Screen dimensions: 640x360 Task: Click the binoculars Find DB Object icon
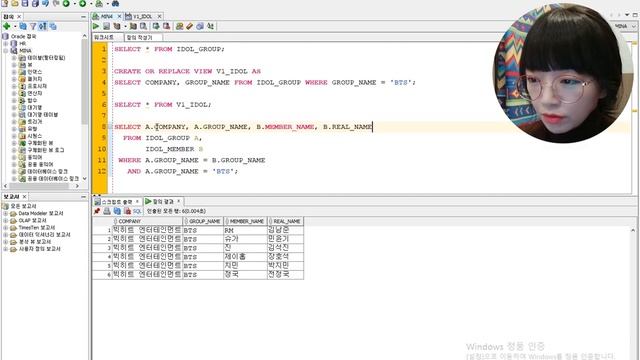(116, 3)
